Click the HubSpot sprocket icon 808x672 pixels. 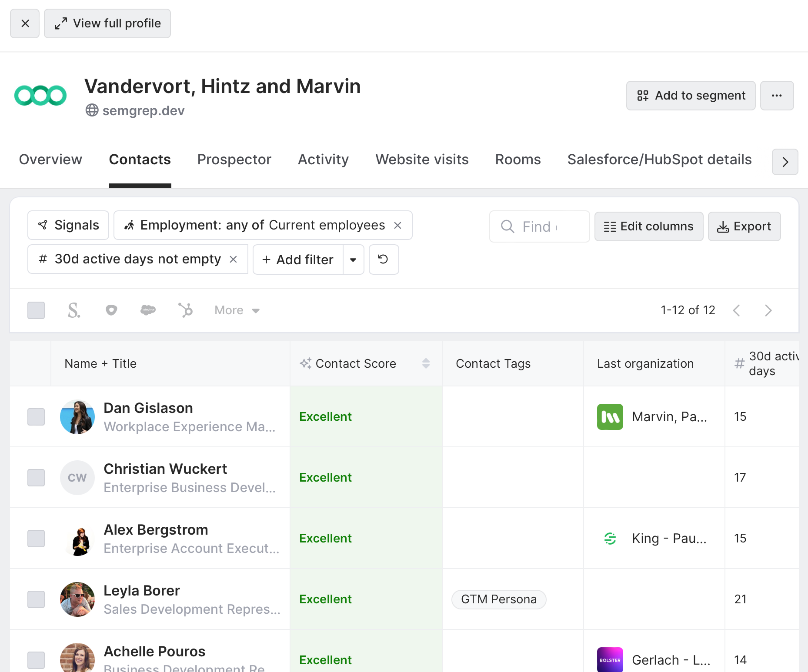click(x=185, y=310)
